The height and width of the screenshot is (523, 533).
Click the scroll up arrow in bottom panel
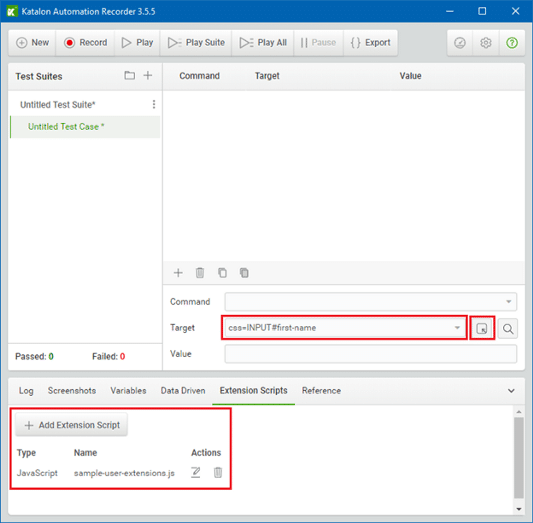(x=519, y=412)
